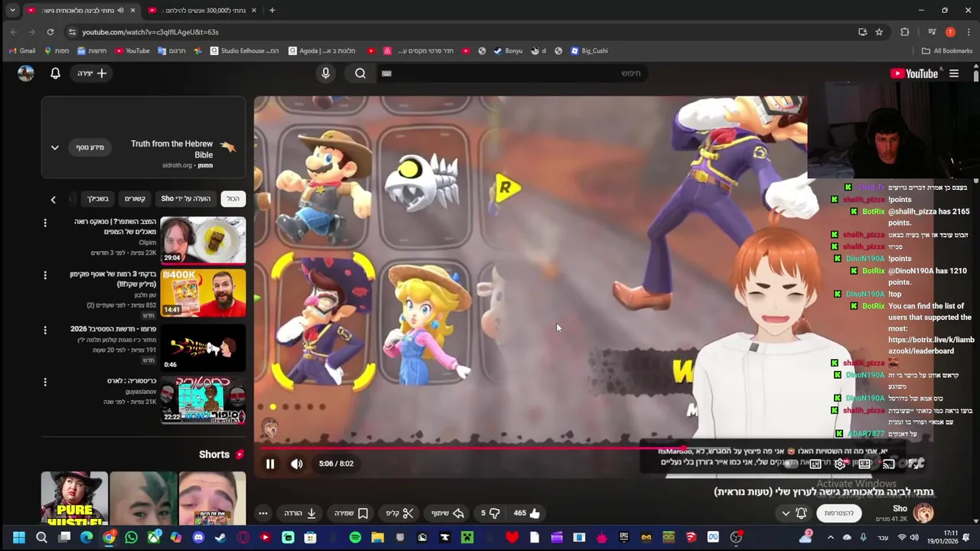Open the 0:46 suggested video thumbnail

(203, 347)
